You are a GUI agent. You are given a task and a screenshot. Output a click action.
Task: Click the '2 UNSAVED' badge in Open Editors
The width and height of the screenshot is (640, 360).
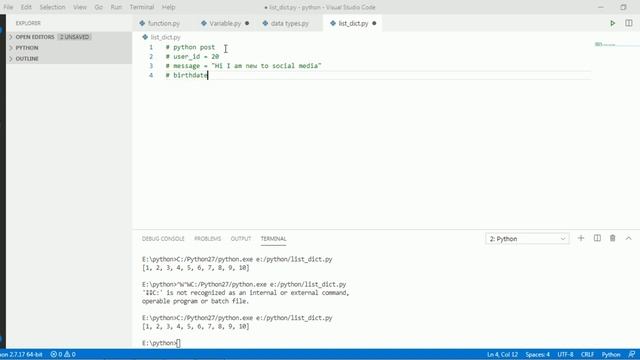[x=74, y=37]
